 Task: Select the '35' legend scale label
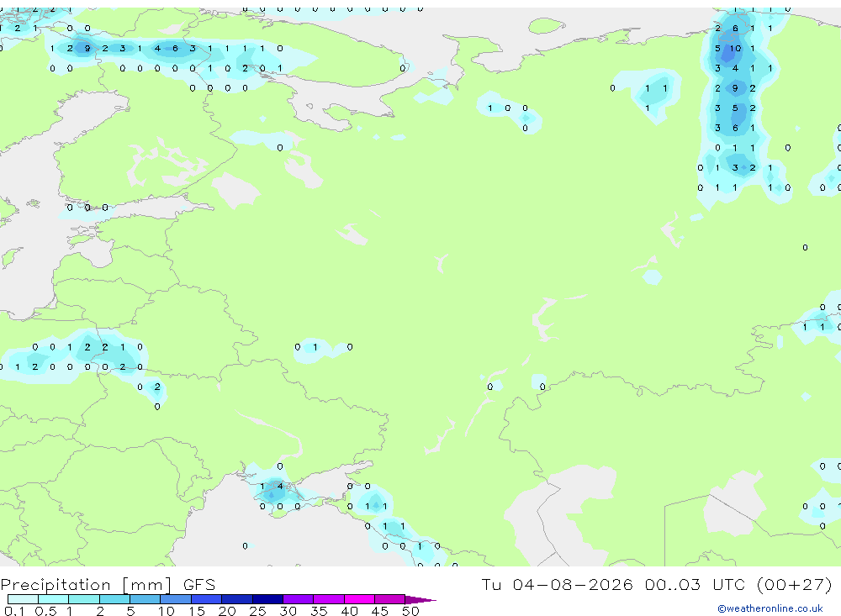tap(319, 611)
